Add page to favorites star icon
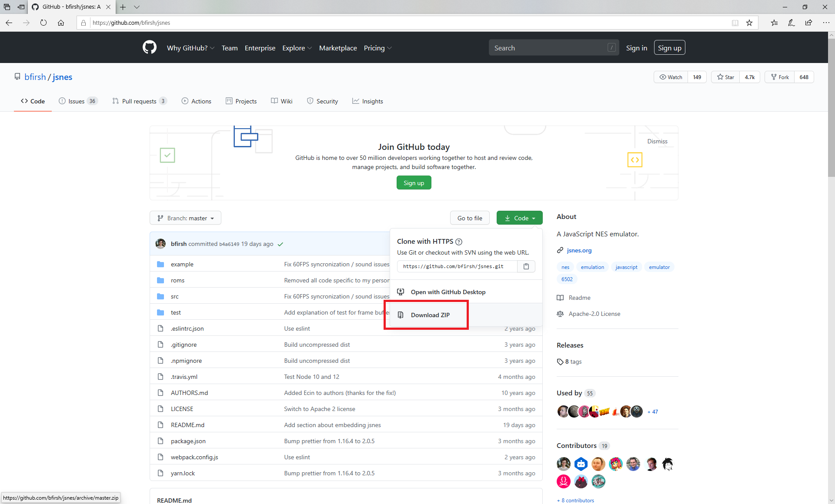Screen dimensions: 835x504 coord(749,23)
